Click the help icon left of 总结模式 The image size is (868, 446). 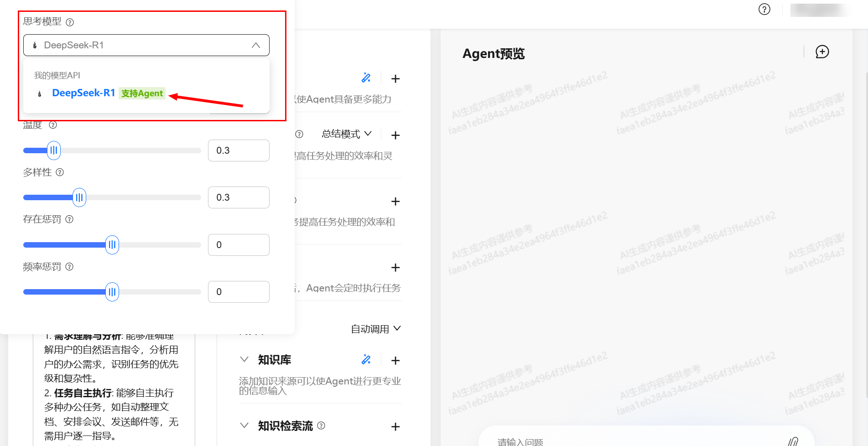point(299,134)
